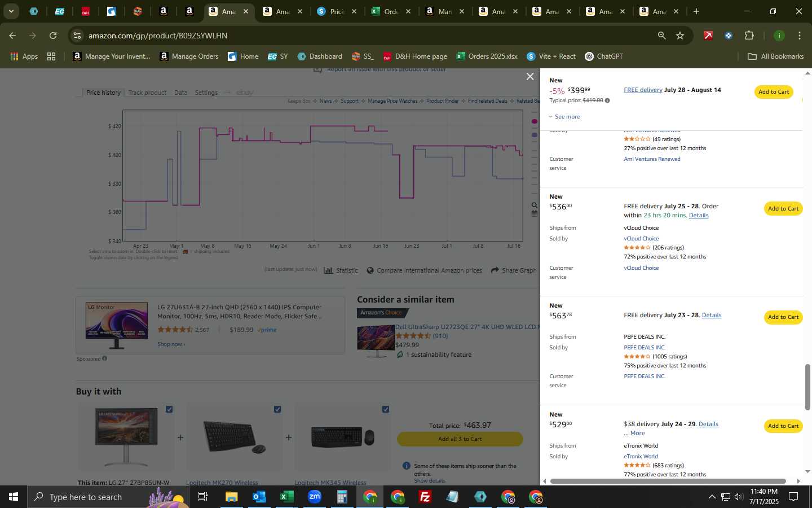The height and width of the screenshot is (508, 812).
Task: Open the ChatGPT bookmark
Action: pyautogui.click(x=604, y=56)
